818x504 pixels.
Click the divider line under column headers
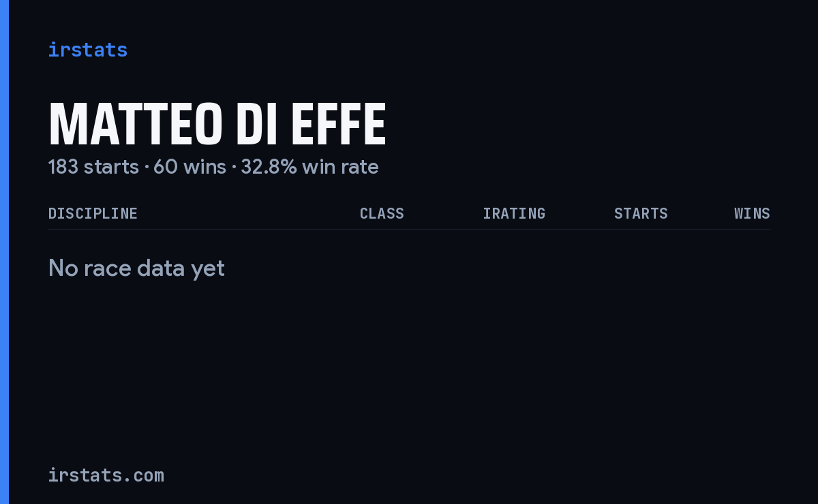(x=409, y=230)
